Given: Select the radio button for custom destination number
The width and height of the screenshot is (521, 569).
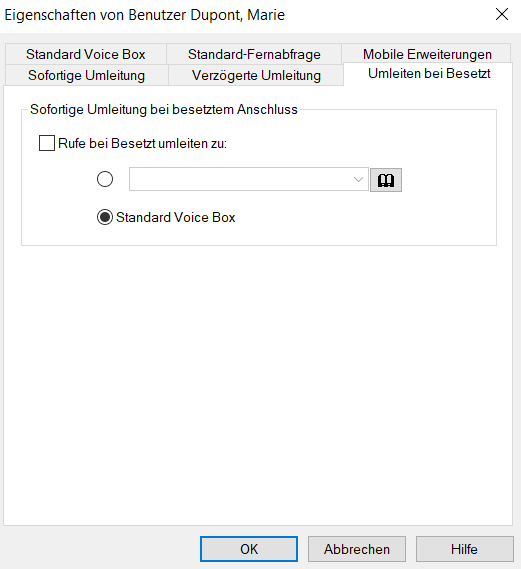Looking at the screenshot, I should [105, 179].
